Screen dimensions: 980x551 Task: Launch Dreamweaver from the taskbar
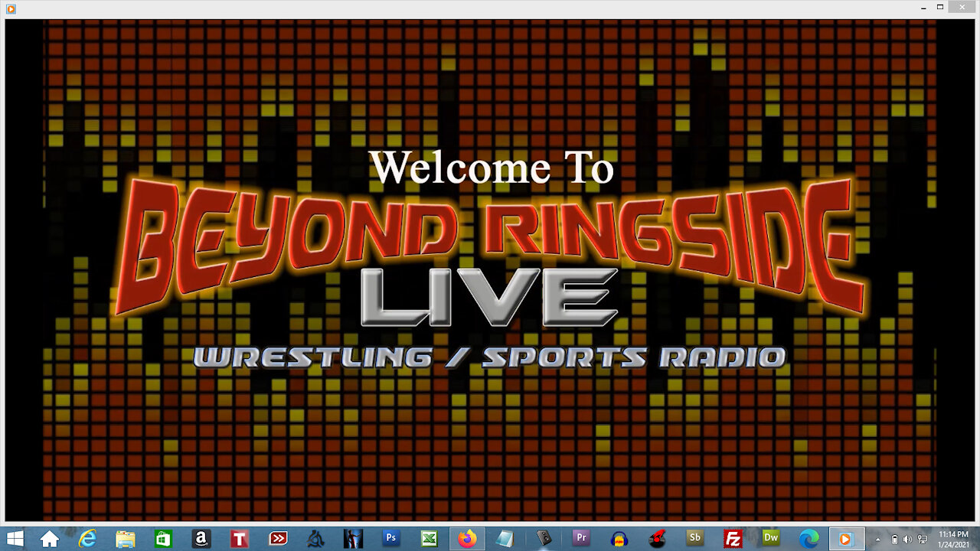tap(770, 539)
